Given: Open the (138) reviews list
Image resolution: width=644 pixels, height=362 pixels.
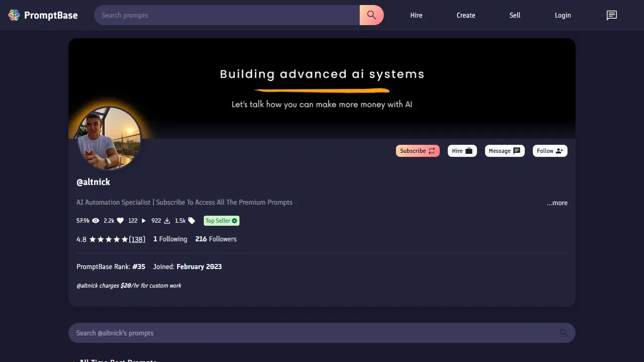Looking at the screenshot, I should [137, 239].
